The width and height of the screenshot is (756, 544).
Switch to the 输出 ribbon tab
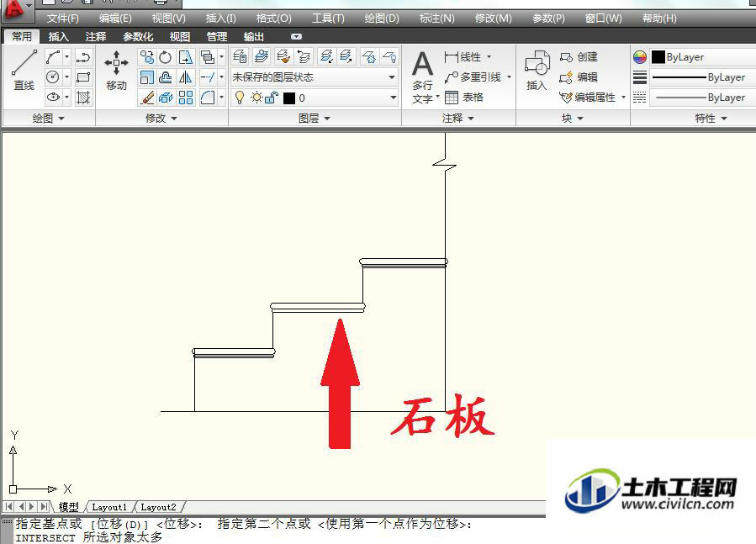tap(254, 37)
